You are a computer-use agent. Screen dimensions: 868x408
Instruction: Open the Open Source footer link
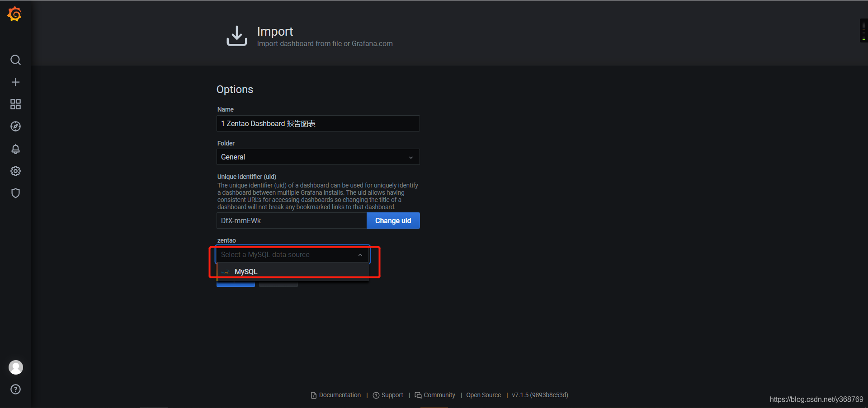(484, 395)
